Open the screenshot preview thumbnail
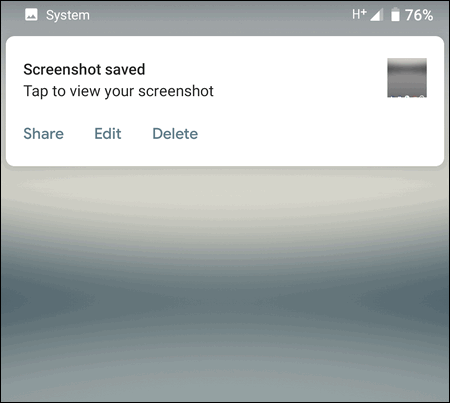 [x=407, y=78]
